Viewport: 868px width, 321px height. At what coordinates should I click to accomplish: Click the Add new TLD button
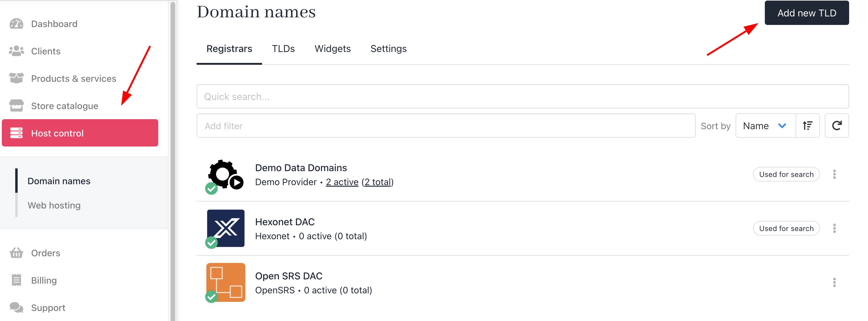(x=807, y=13)
